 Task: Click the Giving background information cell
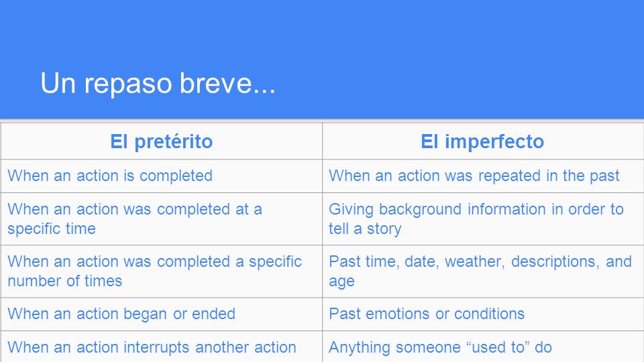(482, 219)
